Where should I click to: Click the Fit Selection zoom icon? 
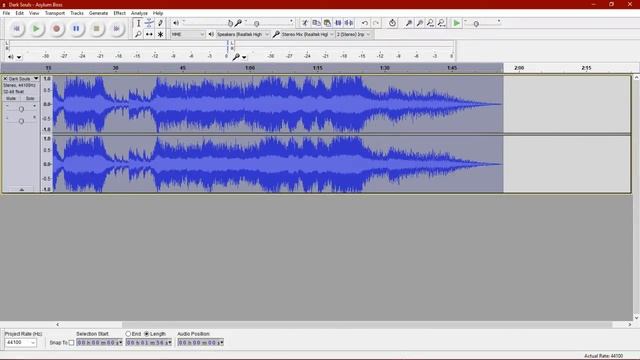tap(430, 23)
